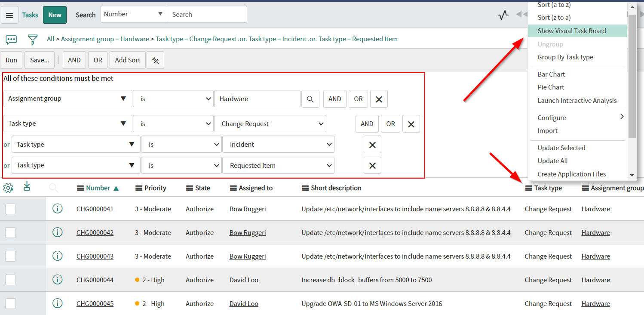Open the Assignment group field dropdown
This screenshot has height=315, width=644.
coord(67,99)
